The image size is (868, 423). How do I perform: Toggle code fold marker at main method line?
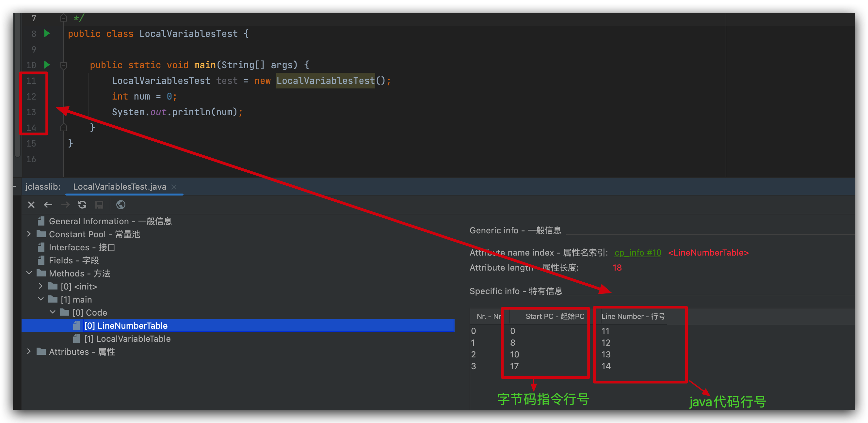[63, 65]
